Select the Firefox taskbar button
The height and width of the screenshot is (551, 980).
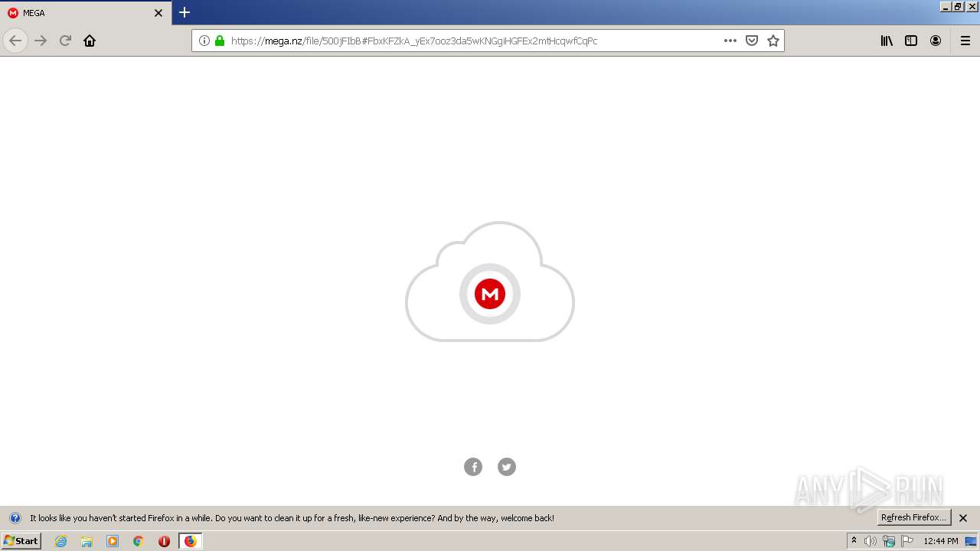tap(191, 541)
